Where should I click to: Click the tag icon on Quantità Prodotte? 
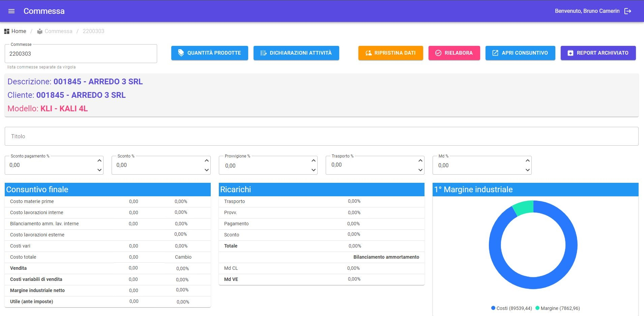[x=181, y=53]
